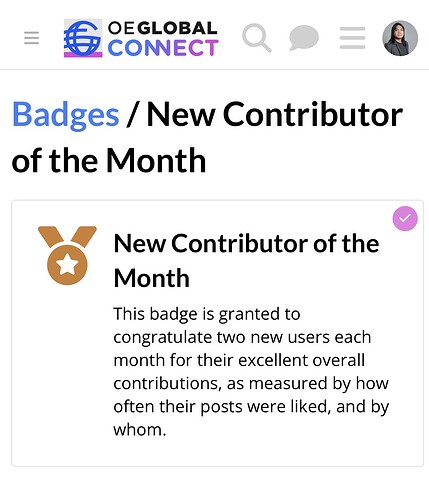This screenshot has height=500, width=429.
Task: Toggle the sidebar with the left hamburger icon
Action: tap(32, 38)
